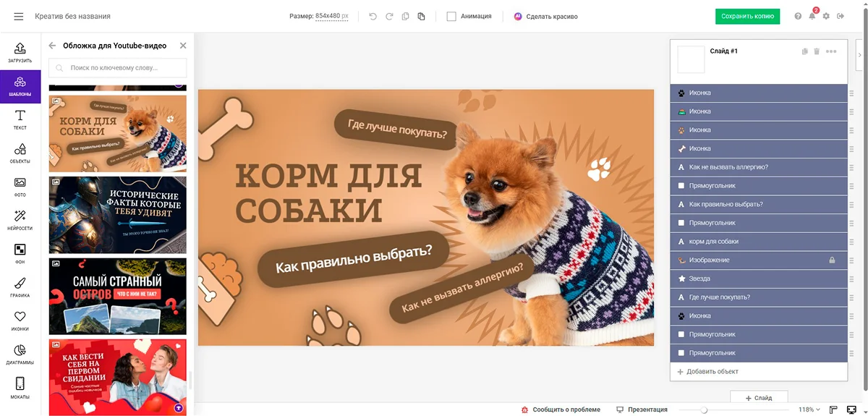This screenshot has height=416, width=868.
Task: Duplicate Слайд #1 using copy icon
Action: pos(805,51)
